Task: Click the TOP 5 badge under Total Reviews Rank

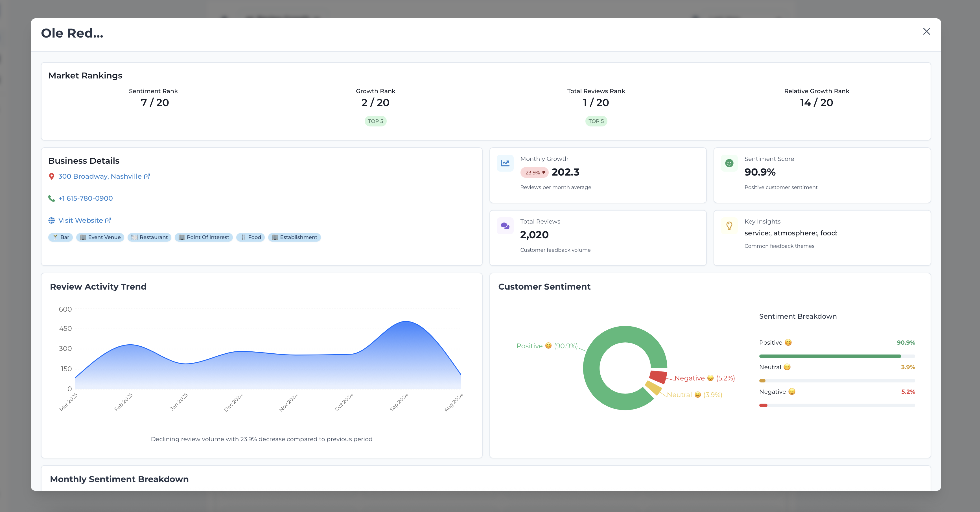Action: click(x=596, y=121)
